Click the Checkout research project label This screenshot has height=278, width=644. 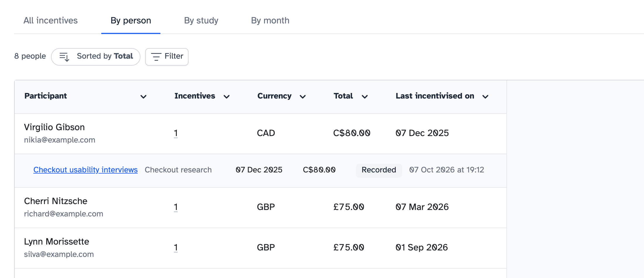178,170
